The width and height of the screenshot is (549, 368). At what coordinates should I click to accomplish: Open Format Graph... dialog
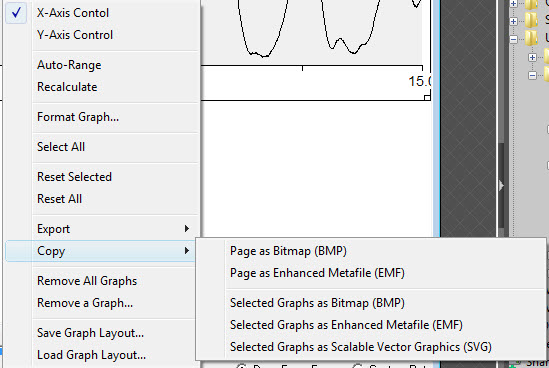tap(102, 117)
